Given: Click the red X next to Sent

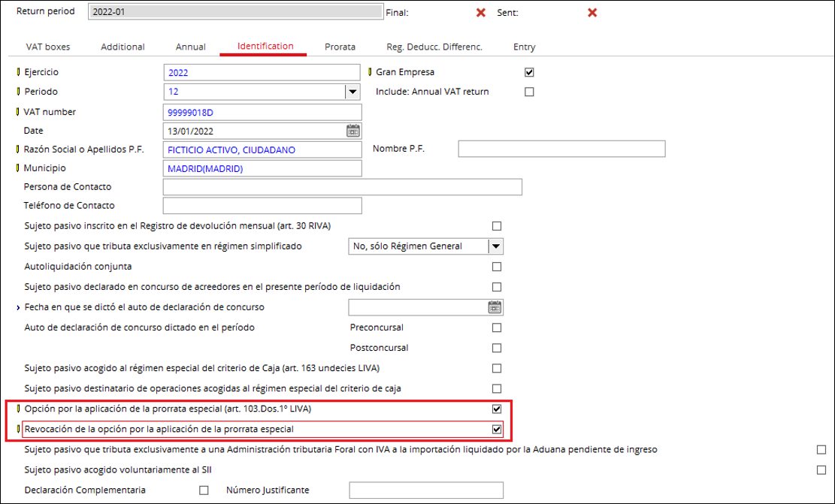Looking at the screenshot, I should (592, 13).
